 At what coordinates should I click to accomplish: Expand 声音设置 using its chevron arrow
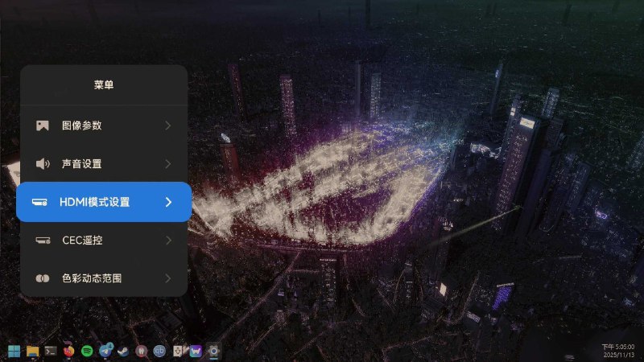pyautogui.click(x=168, y=164)
